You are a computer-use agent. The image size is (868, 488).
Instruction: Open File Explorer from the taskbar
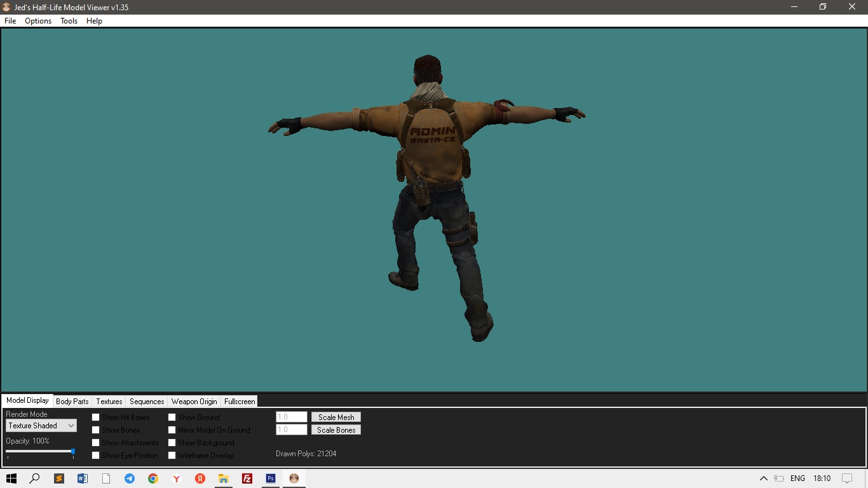click(224, 478)
